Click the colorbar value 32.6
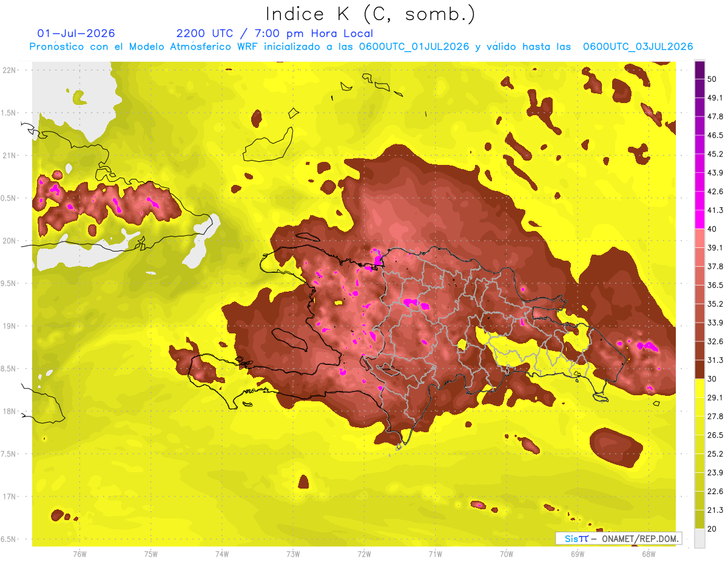This screenshot has width=728, height=562. (x=715, y=341)
